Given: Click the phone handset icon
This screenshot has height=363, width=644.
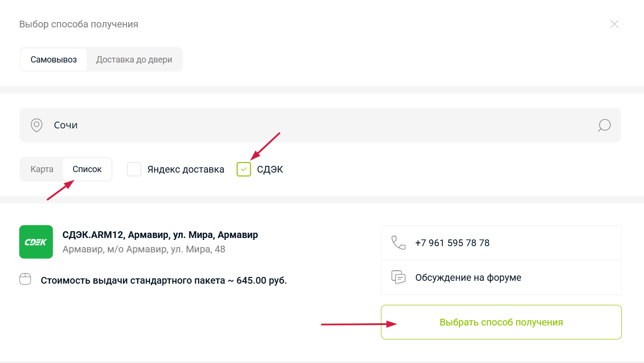Looking at the screenshot, I should 398,243.
